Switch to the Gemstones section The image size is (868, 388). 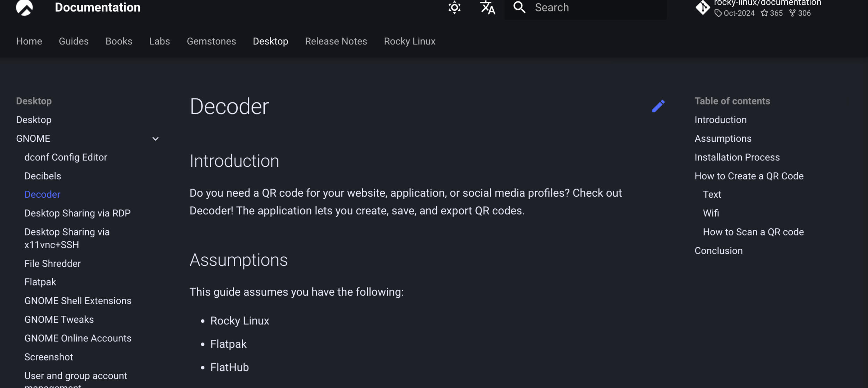[x=211, y=41]
